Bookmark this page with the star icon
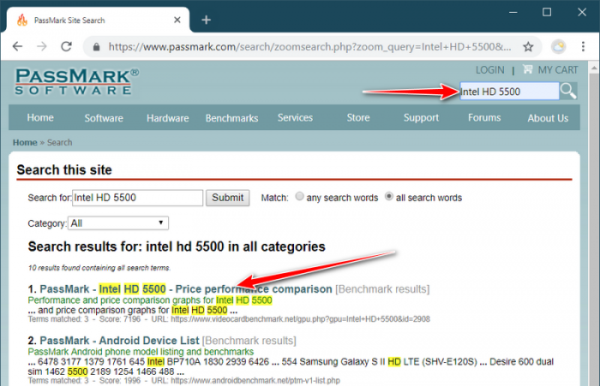Screen dimensions: 600x386 point(528,47)
